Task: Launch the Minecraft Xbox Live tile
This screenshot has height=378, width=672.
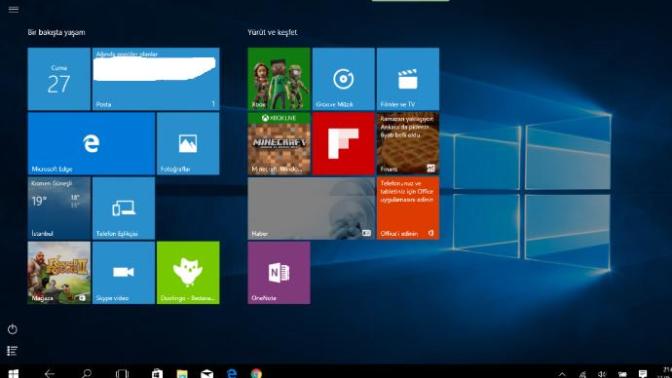Action: 279,144
